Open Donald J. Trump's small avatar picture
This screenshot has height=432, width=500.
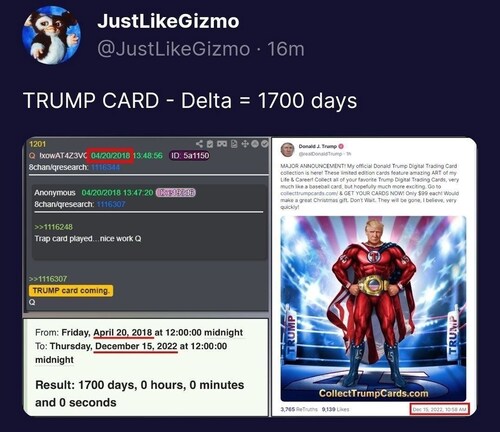pos(287,150)
